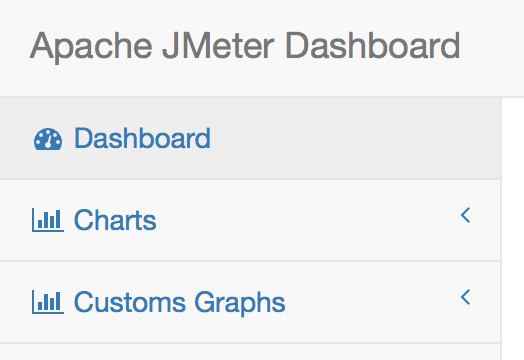The image size is (524, 360).
Task: Select the highlighted Dashboard navigation row
Action: [x=250, y=138]
